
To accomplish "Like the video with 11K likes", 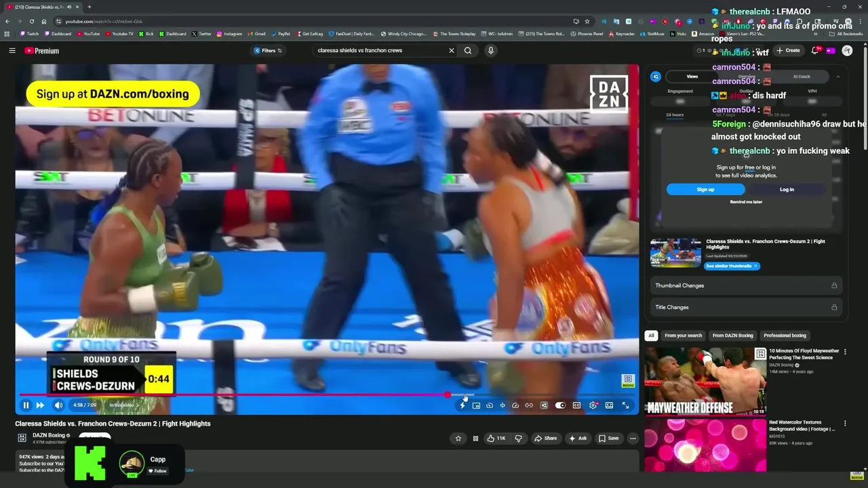I will pos(496,439).
